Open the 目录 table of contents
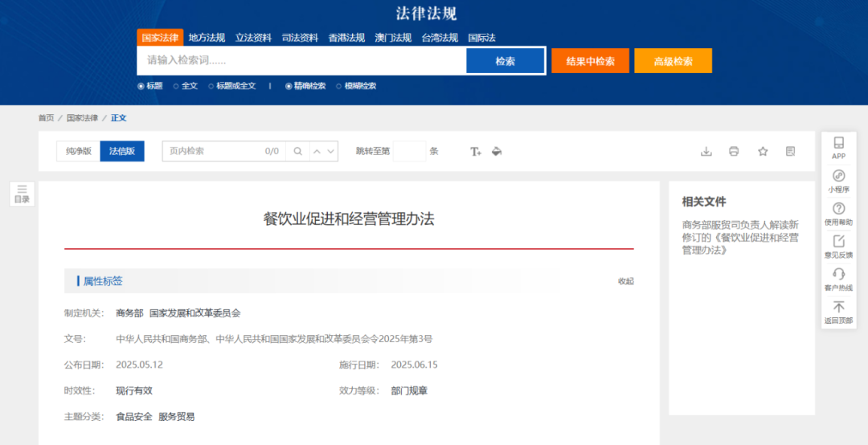 click(23, 194)
